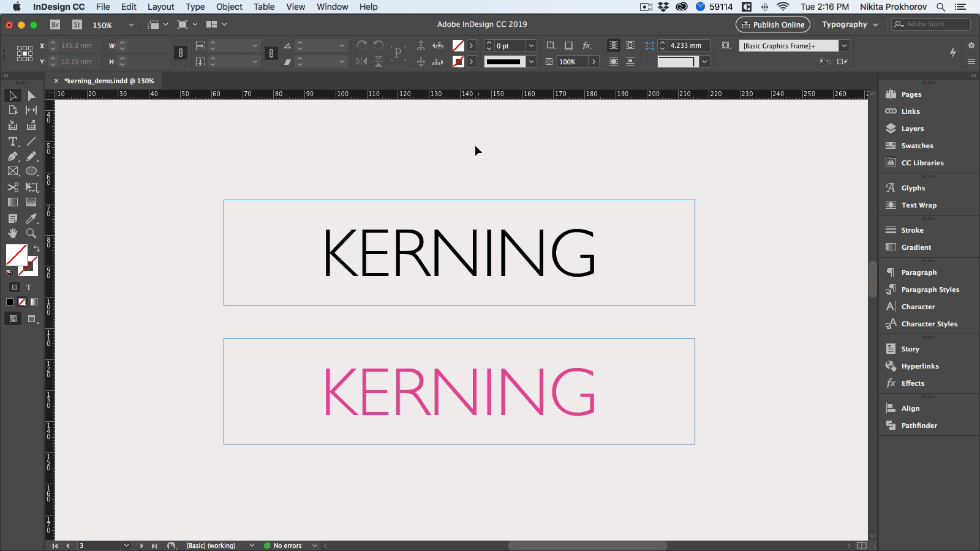Viewport: 980px width, 551px height.
Task: Open the page number 3 dropdown
Action: (126, 545)
